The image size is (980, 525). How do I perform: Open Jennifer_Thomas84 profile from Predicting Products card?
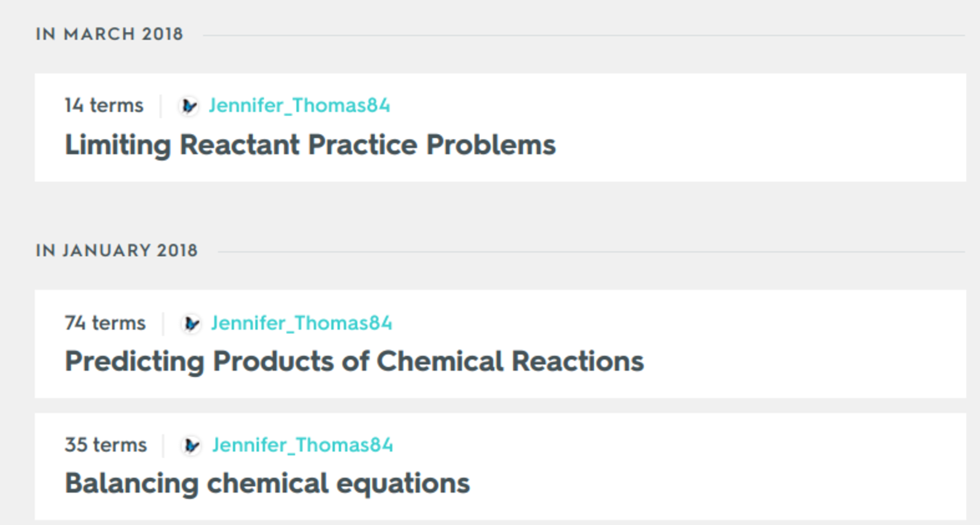pyautogui.click(x=301, y=323)
